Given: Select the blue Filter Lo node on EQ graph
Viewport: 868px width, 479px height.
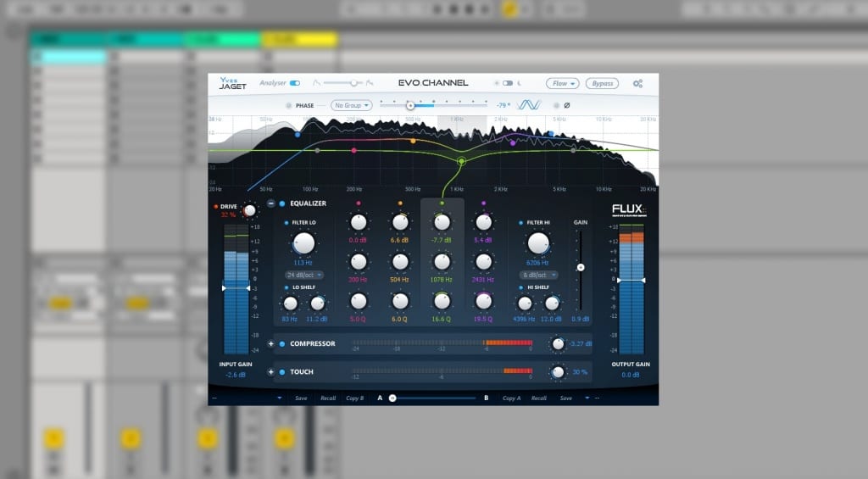Looking at the screenshot, I should tap(298, 135).
